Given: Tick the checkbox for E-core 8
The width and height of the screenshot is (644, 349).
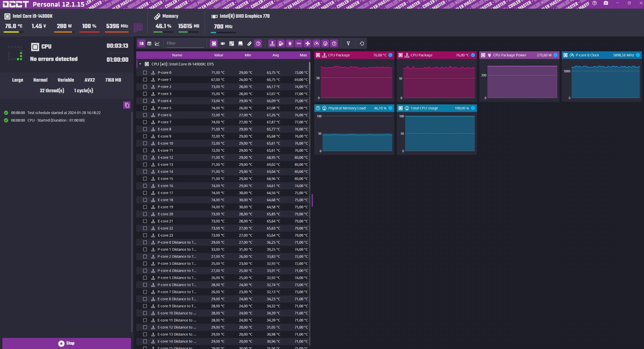Looking at the screenshot, I should point(145,129).
